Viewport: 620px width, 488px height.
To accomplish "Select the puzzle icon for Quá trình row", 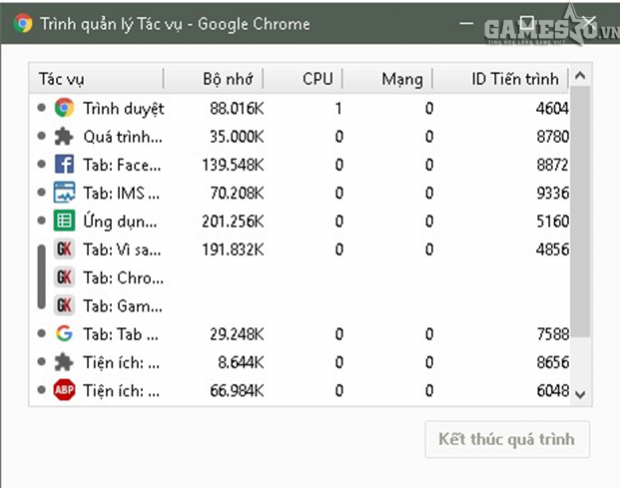I will point(64,136).
